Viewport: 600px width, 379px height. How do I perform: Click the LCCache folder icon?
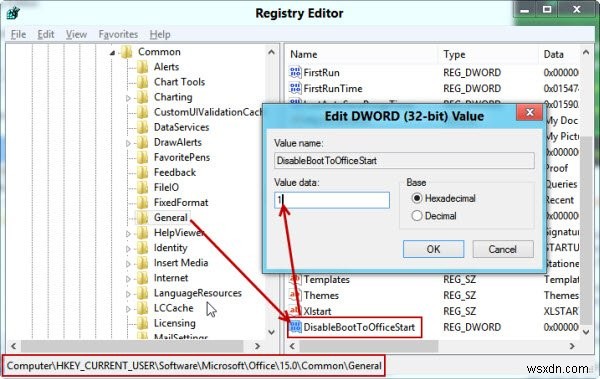tap(142, 308)
